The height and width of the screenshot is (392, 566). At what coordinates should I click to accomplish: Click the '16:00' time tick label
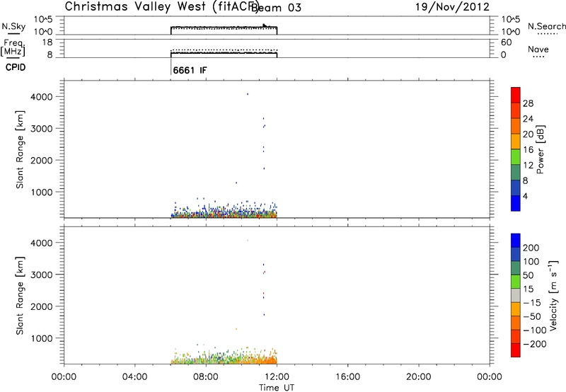pos(347,377)
